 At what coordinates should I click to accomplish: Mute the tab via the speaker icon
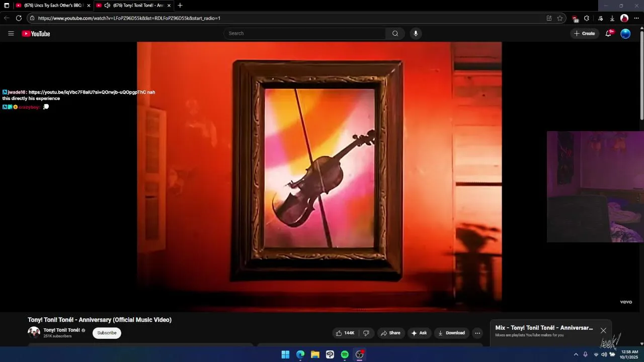(x=107, y=6)
